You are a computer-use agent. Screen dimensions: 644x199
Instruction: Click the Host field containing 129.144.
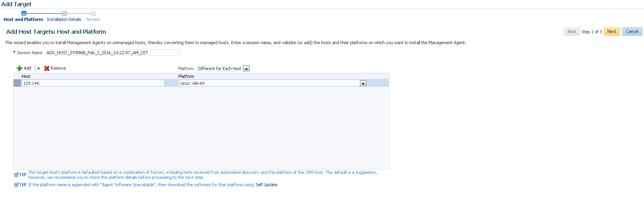pos(93,83)
